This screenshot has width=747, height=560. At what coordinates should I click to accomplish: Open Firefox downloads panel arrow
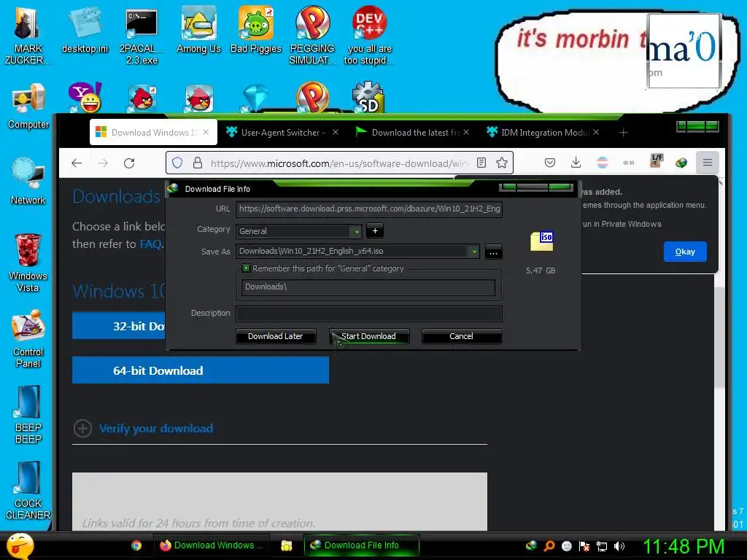576,163
